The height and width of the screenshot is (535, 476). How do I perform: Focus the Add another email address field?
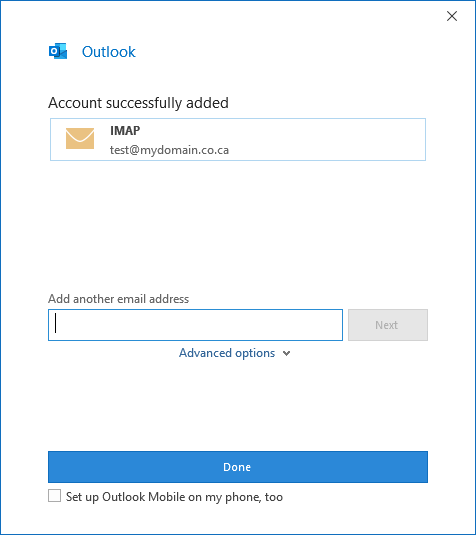[x=195, y=325]
